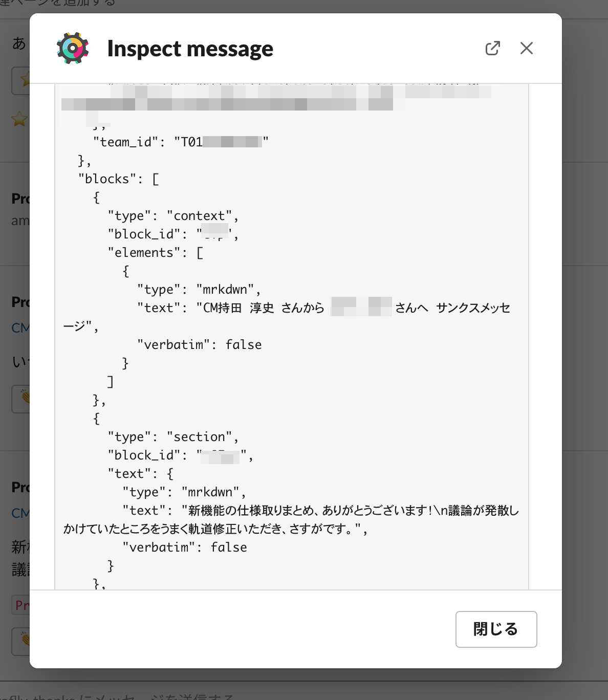This screenshot has height=700, width=608.
Task: Click the first "verbatim": false line
Action: (199, 344)
